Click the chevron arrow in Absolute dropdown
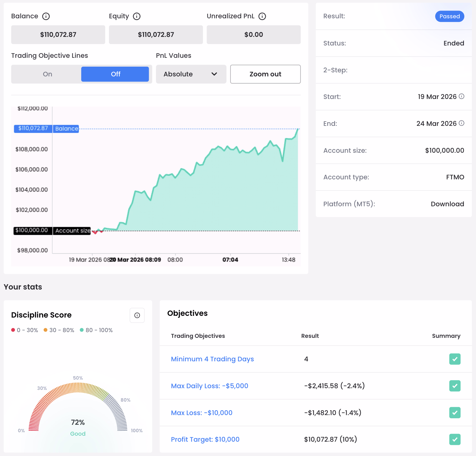The width and height of the screenshot is (476, 456). click(x=214, y=74)
